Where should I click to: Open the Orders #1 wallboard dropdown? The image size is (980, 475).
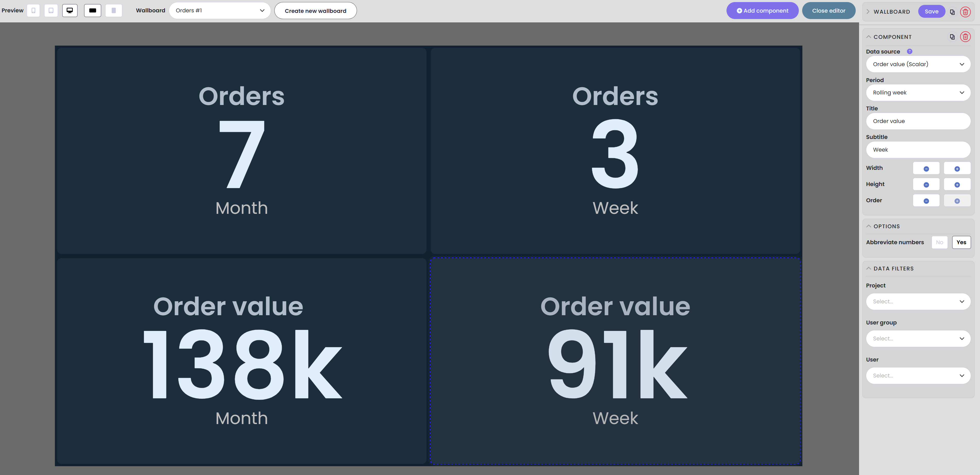click(x=220, y=11)
